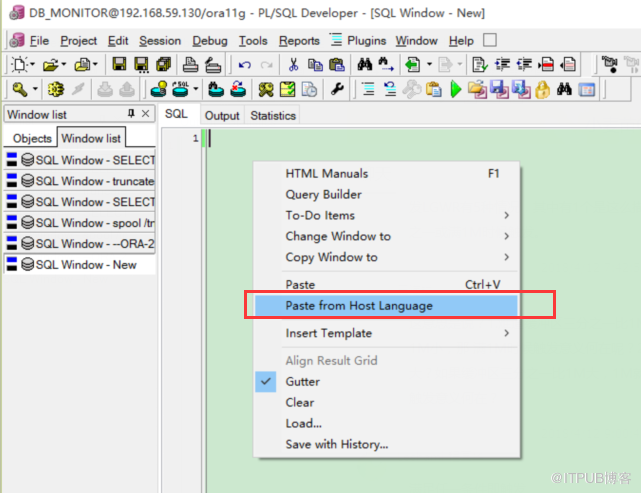
Task: Click the Explain Plan lightbulb icon
Action: coord(159,89)
